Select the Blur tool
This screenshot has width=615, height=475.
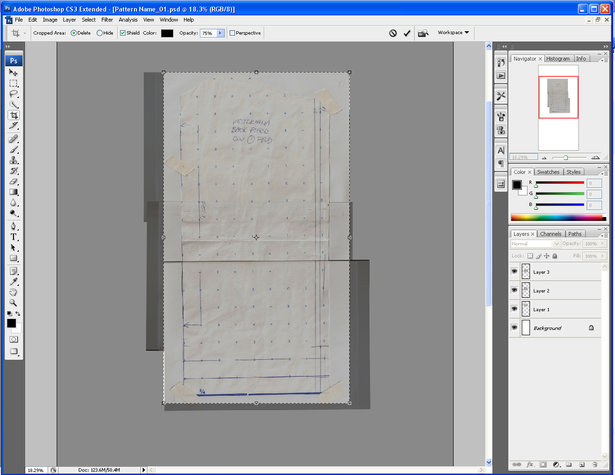click(13, 203)
